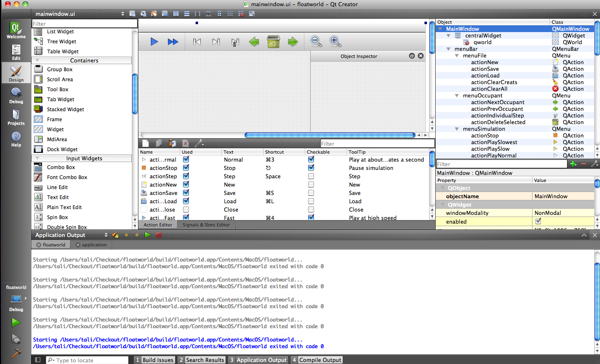Click green previous occupant arrow
This screenshot has width=600, height=364.
click(x=254, y=42)
